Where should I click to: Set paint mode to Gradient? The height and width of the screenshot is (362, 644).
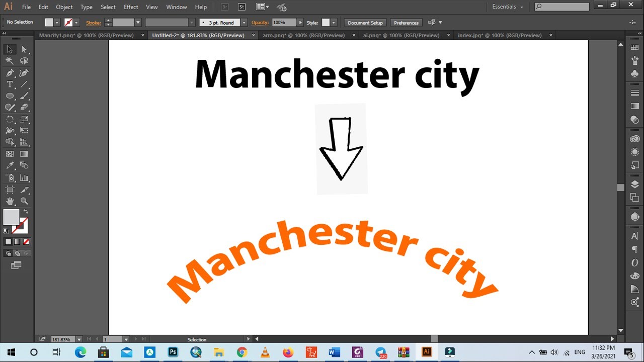pos(17,242)
